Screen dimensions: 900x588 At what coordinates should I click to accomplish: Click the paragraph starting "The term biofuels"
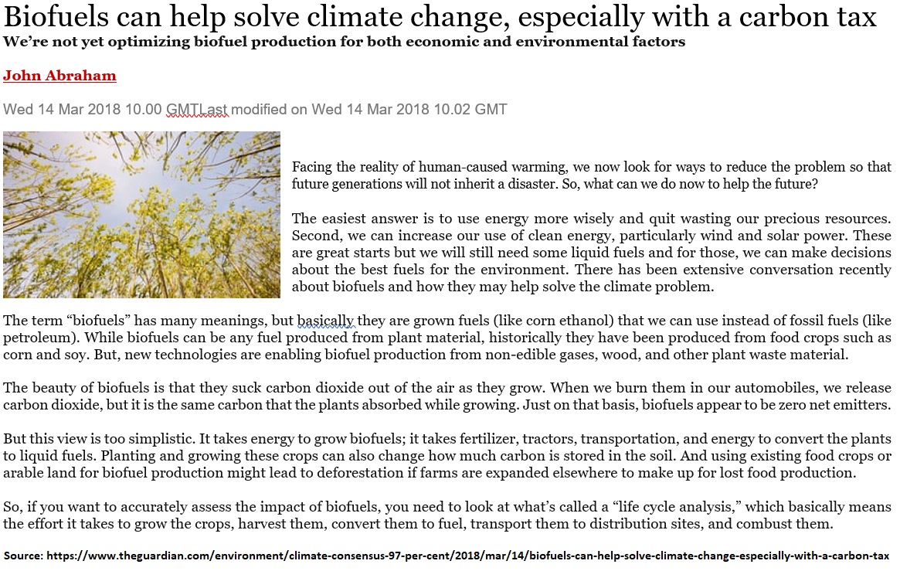[x=447, y=338]
